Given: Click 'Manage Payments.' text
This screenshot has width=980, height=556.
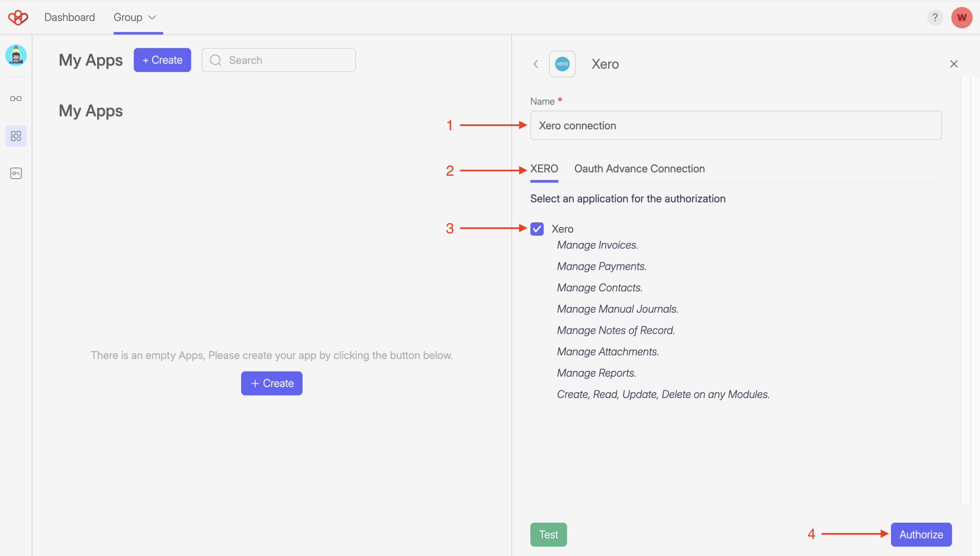Looking at the screenshot, I should pyautogui.click(x=602, y=266).
